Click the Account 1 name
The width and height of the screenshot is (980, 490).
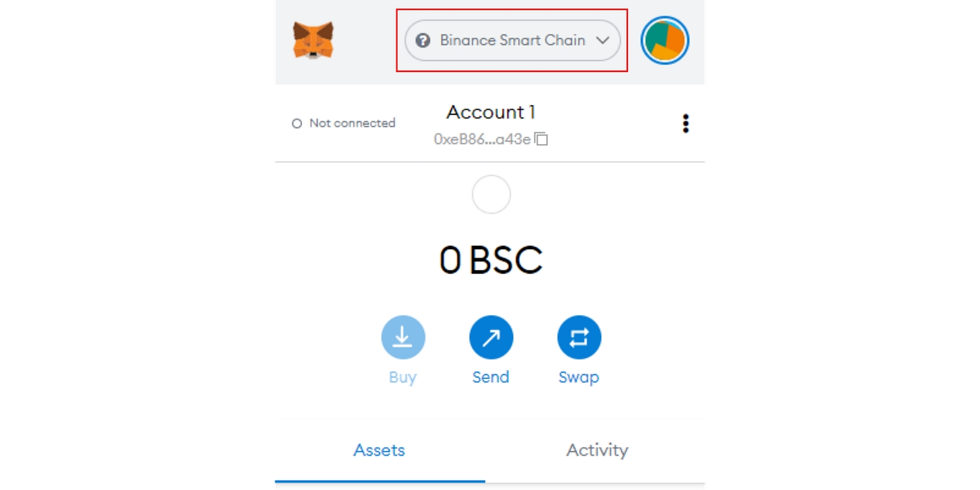(x=491, y=112)
